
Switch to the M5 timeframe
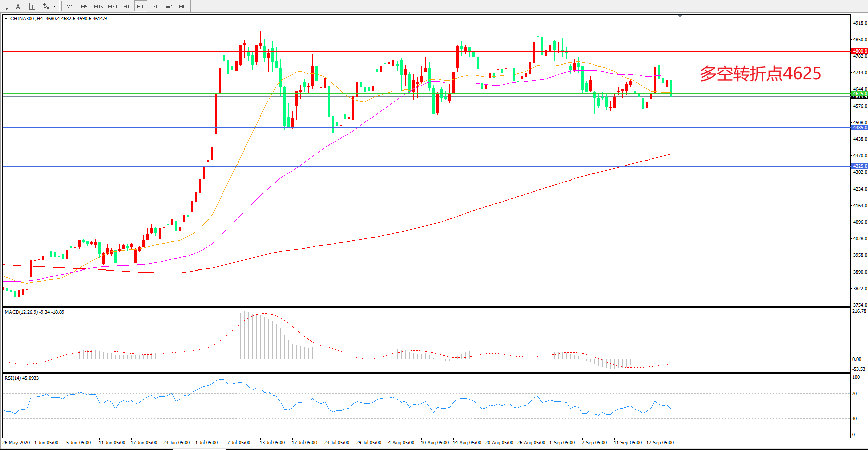coord(84,7)
